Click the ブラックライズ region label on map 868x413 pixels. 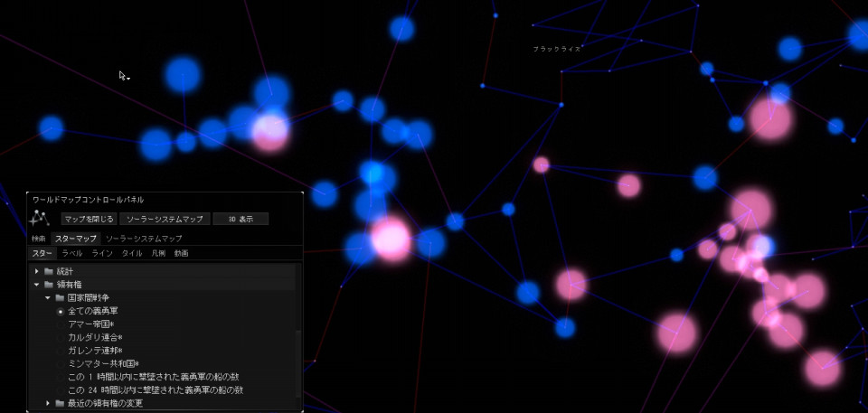pyautogui.click(x=556, y=49)
